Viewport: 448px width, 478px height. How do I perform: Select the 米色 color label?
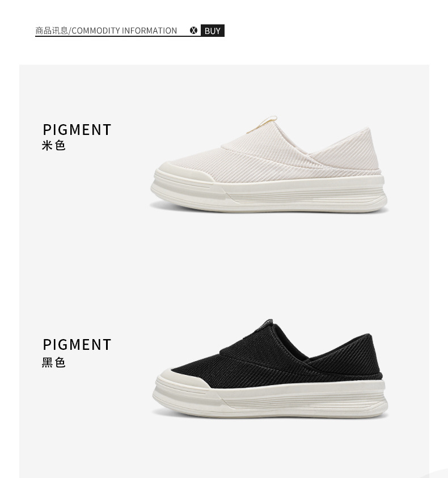click(x=54, y=145)
